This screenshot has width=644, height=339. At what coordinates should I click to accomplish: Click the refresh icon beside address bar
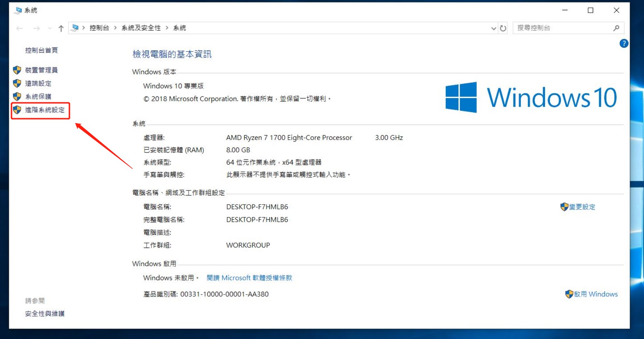503,28
